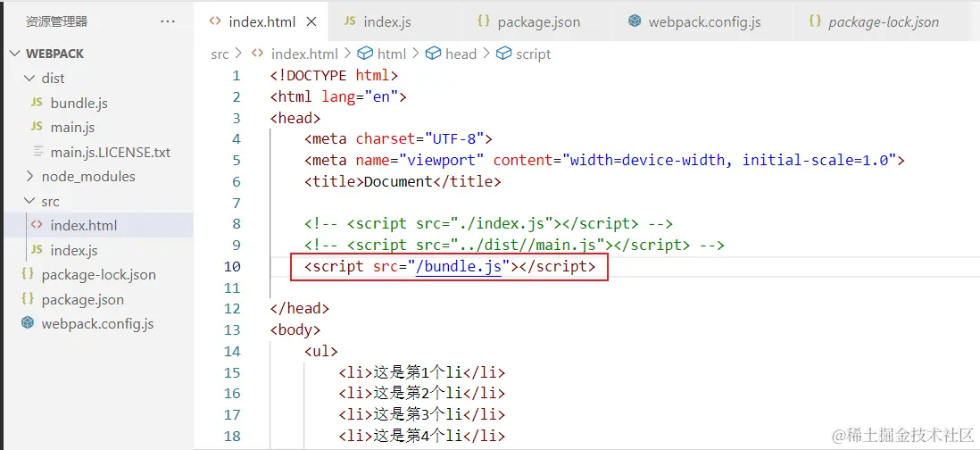Click the text file icon of main.js.LICENSE.txt
980x450 pixels.
(x=38, y=152)
